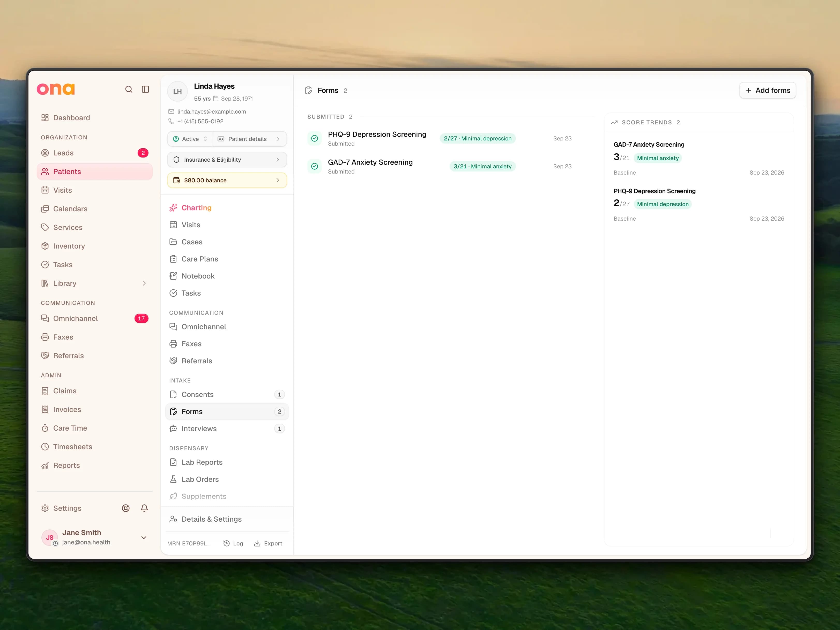This screenshot has width=840, height=630.
Task: Open Services in the sidebar
Action: [95, 227]
